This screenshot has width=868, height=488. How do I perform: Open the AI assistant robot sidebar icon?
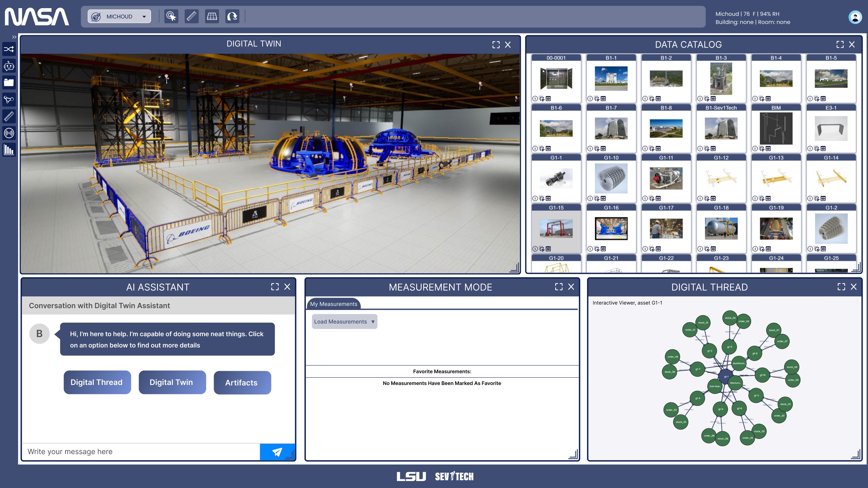click(x=9, y=66)
